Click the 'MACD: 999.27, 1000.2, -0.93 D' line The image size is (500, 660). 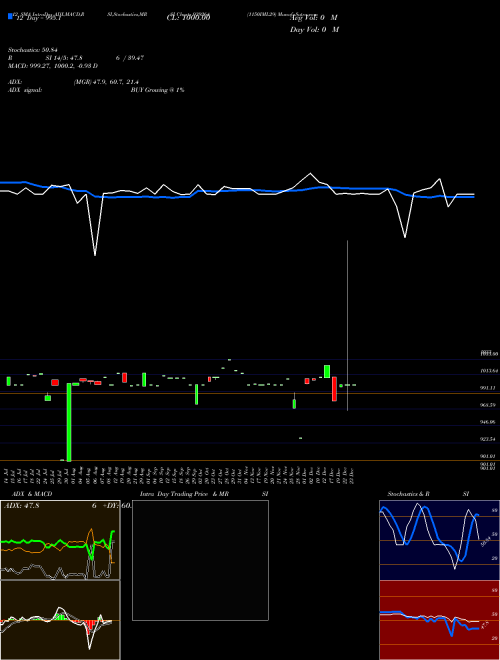[53, 66]
